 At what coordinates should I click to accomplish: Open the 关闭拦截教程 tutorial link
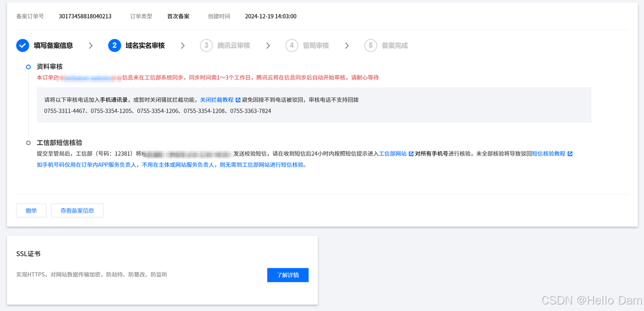[x=217, y=99]
